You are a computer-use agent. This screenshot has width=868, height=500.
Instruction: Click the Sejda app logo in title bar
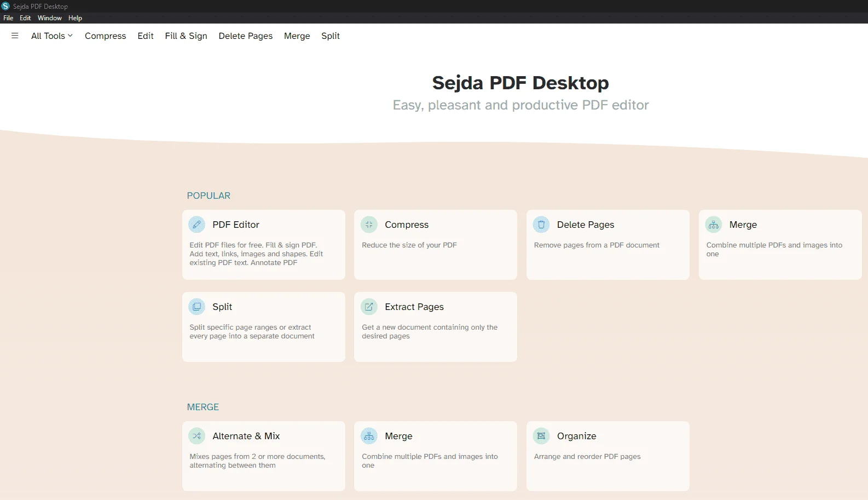(x=5, y=6)
